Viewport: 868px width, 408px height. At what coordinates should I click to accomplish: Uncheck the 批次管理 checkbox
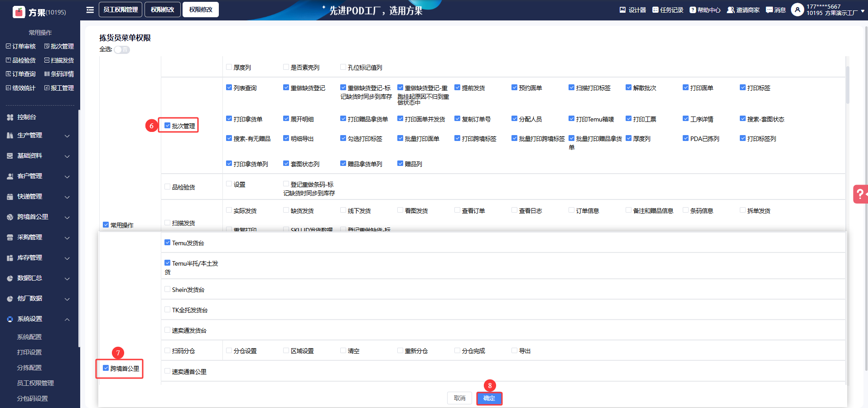pyautogui.click(x=168, y=126)
